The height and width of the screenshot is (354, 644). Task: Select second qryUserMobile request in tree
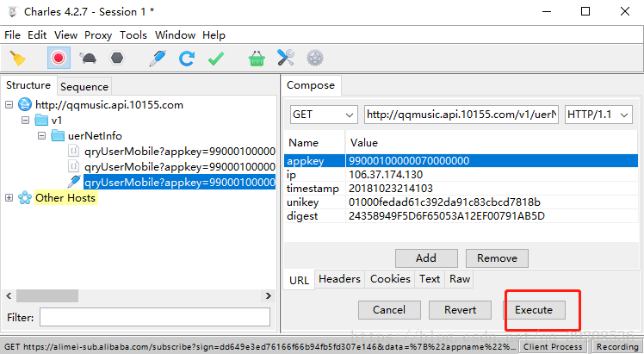(180, 167)
